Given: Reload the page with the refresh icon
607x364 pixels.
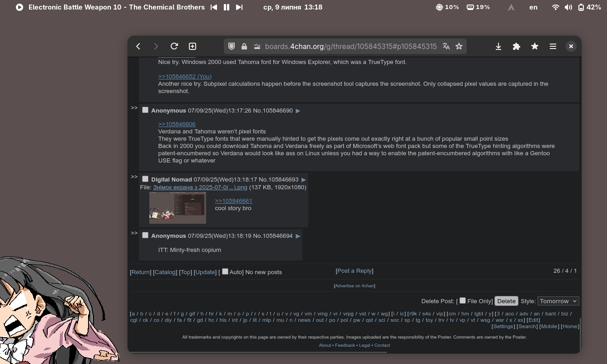Looking at the screenshot, I should [174, 46].
